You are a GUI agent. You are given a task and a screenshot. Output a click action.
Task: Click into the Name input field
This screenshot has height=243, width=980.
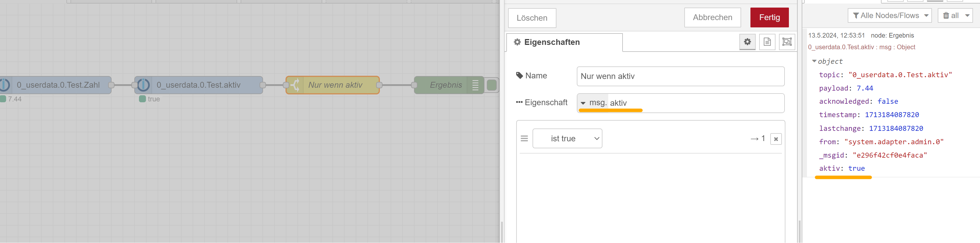coord(680,76)
